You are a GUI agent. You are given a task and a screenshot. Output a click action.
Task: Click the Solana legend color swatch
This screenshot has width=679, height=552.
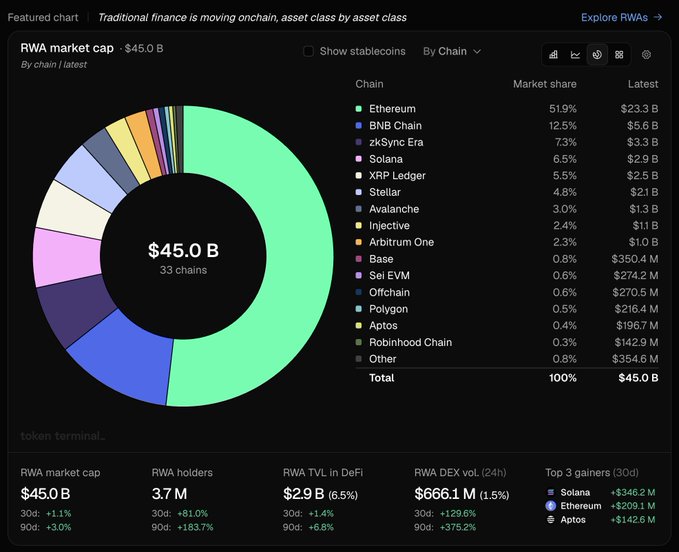(x=359, y=159)
